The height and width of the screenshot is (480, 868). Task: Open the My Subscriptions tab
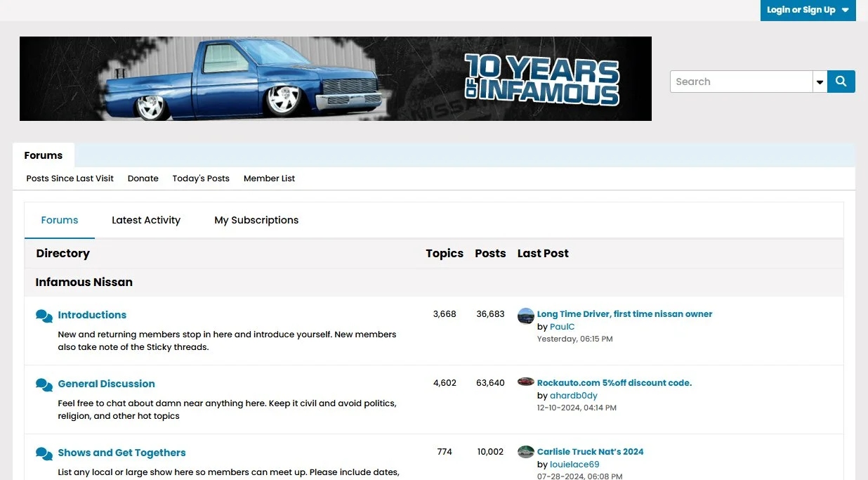[256, 220]
